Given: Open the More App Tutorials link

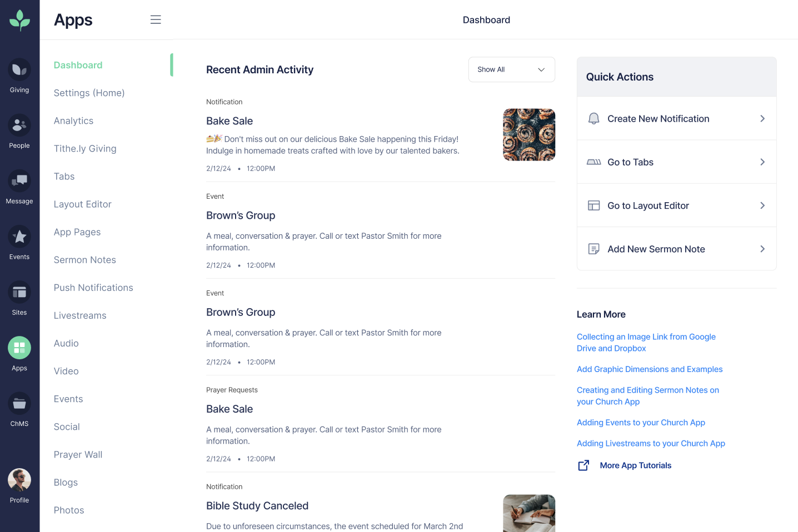Looking at the screenshot, I should pos(635,465).
